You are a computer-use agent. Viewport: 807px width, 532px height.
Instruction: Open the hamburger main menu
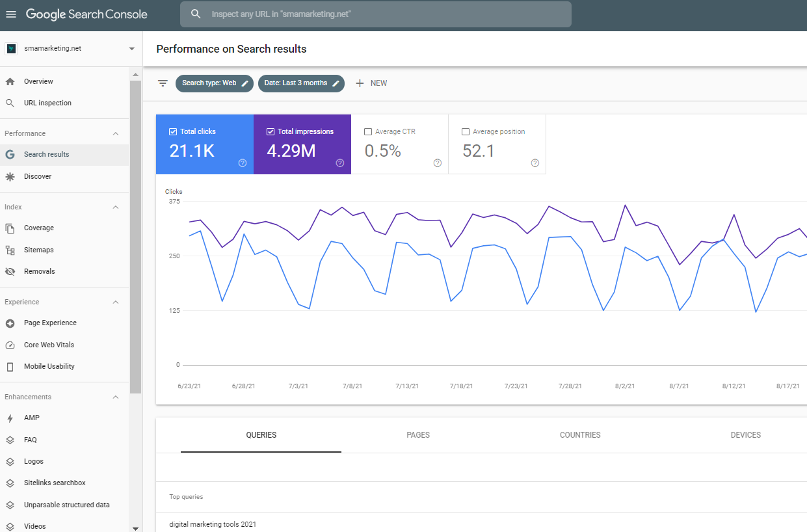(11, 14)
